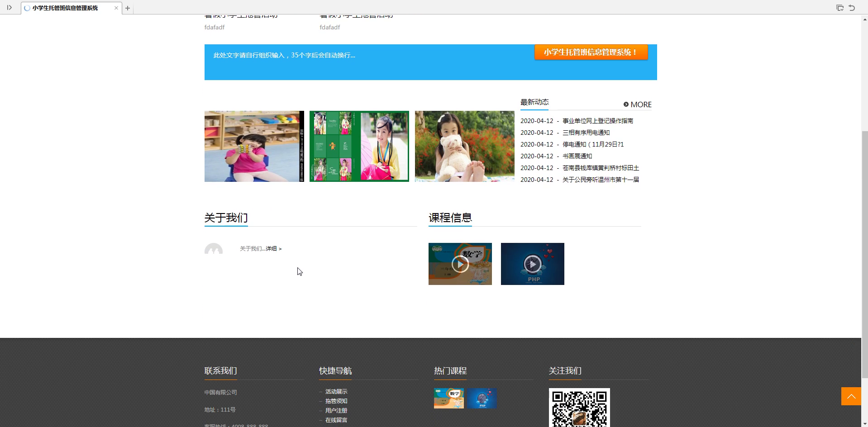This screenshot has width=868, height=427.
Task: Open news 书画展通知
Action: [577, 156]
